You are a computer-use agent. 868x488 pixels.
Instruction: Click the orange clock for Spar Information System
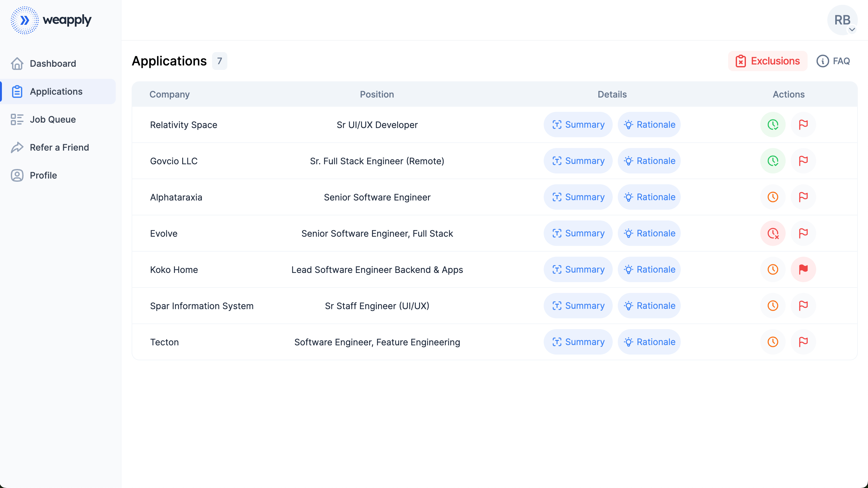point(773,305)
